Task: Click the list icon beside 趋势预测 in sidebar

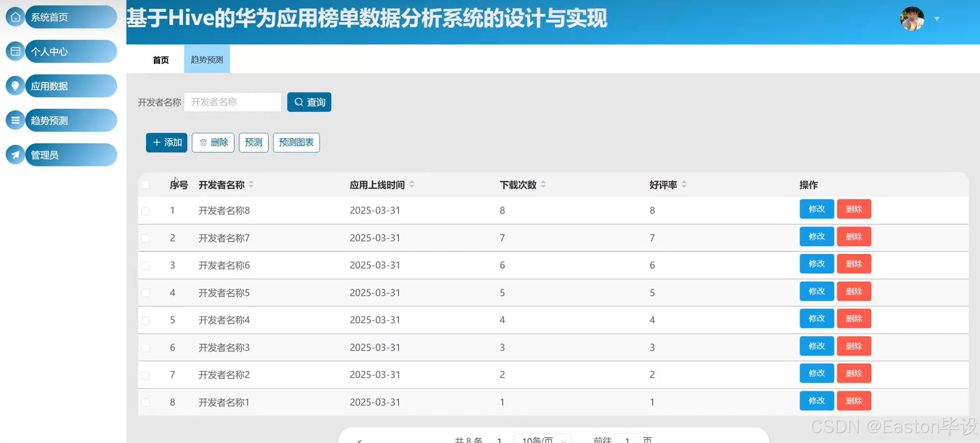Action: 15,121
